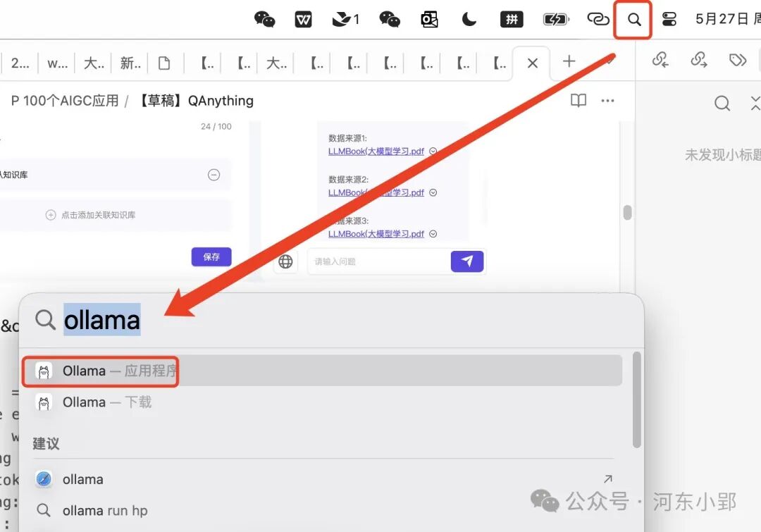
Task: Click the 5月27日 date in menu bar
Action: pyautogui.click(x=722, y=20)
